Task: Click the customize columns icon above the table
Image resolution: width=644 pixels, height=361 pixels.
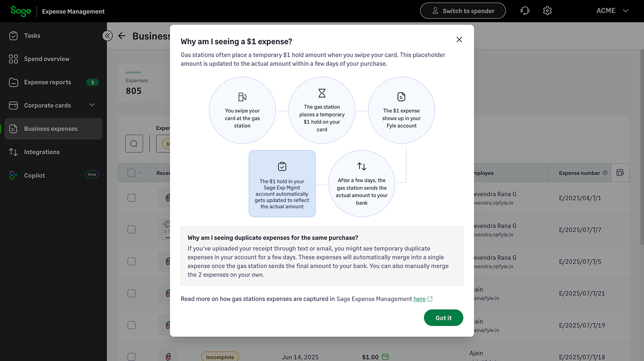Action: pyautogui.click(x=620, y=172)
